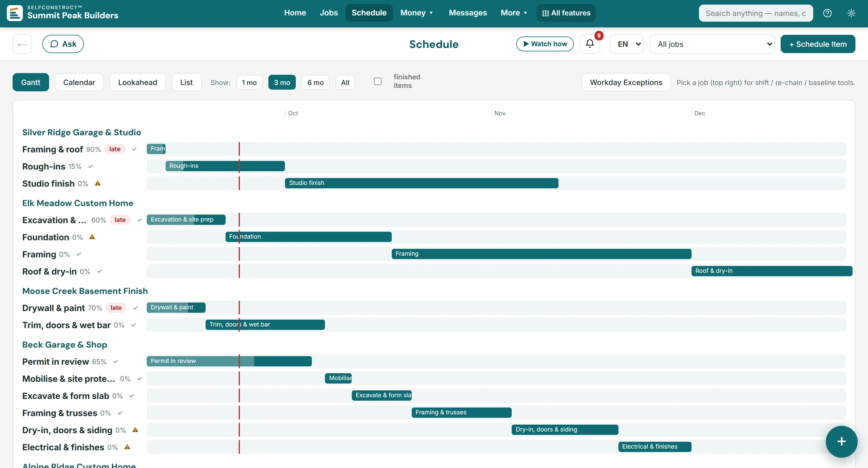Open the EN language selector
The image size is (868, 468).
click(x=626, y=44)
